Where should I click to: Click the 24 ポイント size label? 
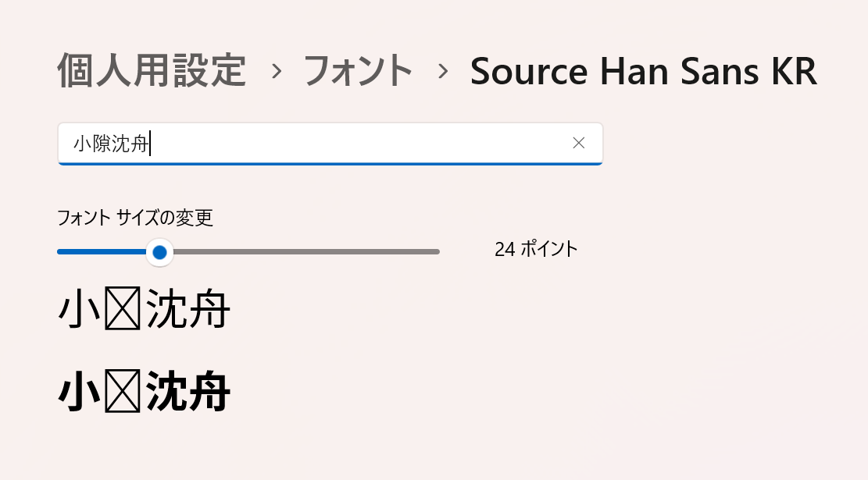534,249
